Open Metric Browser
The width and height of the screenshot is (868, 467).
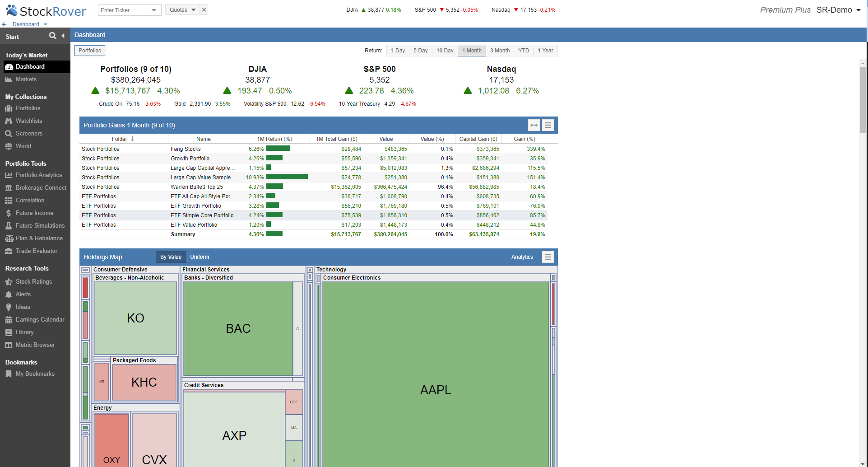[35, 345]
